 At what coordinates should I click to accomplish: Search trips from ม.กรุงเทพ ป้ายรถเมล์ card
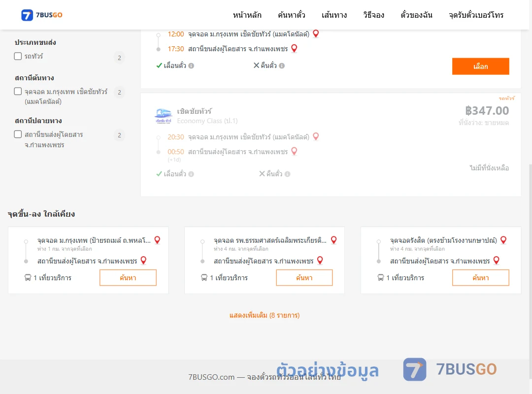(x=128, y=278)
